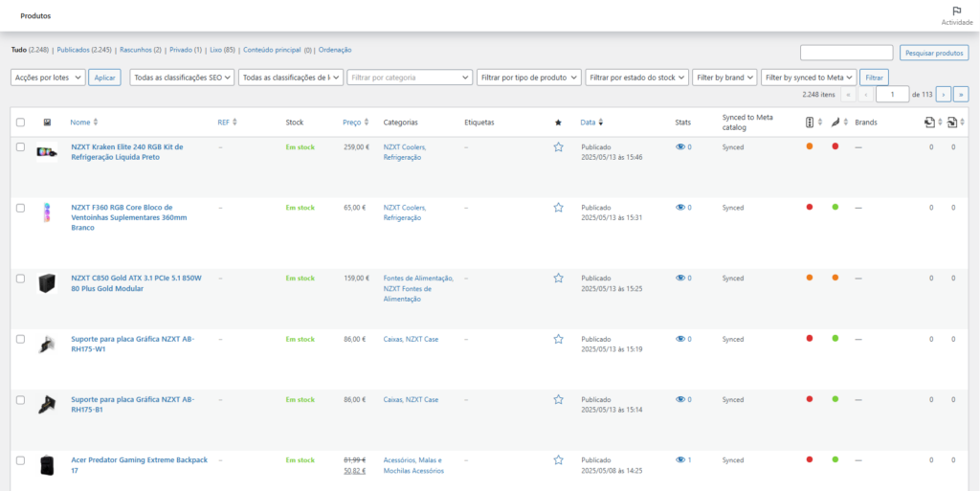980x491 pixels.
Task: Sort products by Nome column
Action: pyautogui.click(x=84, y=123)
